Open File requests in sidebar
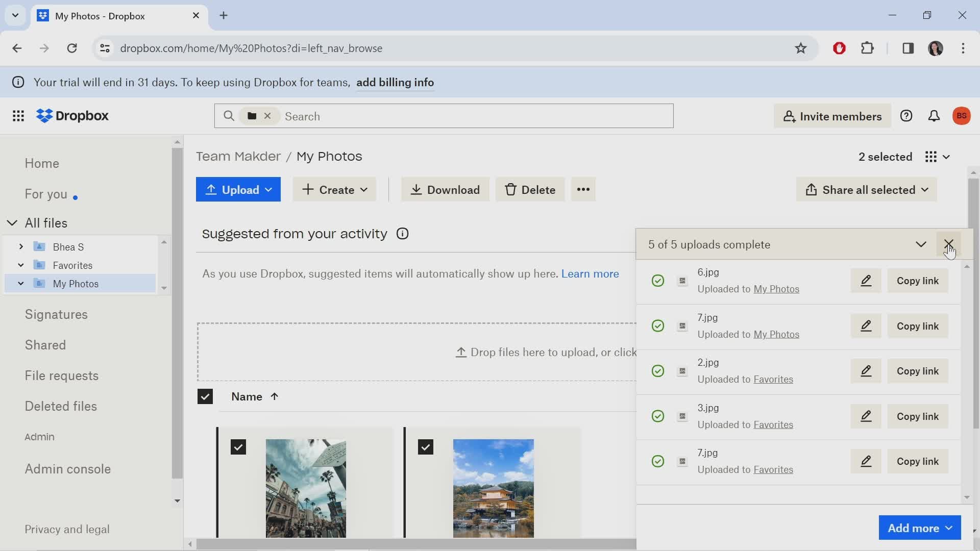 (62, 375)
